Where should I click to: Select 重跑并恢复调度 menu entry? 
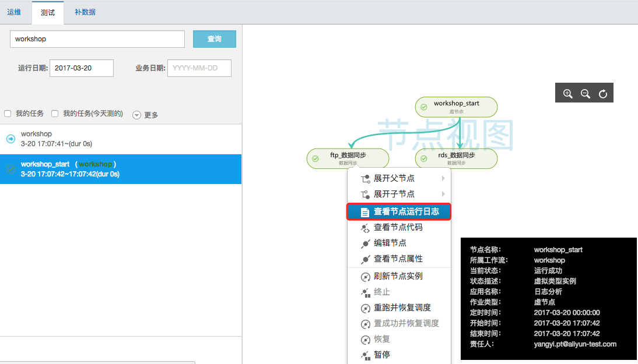pos(399,308)
